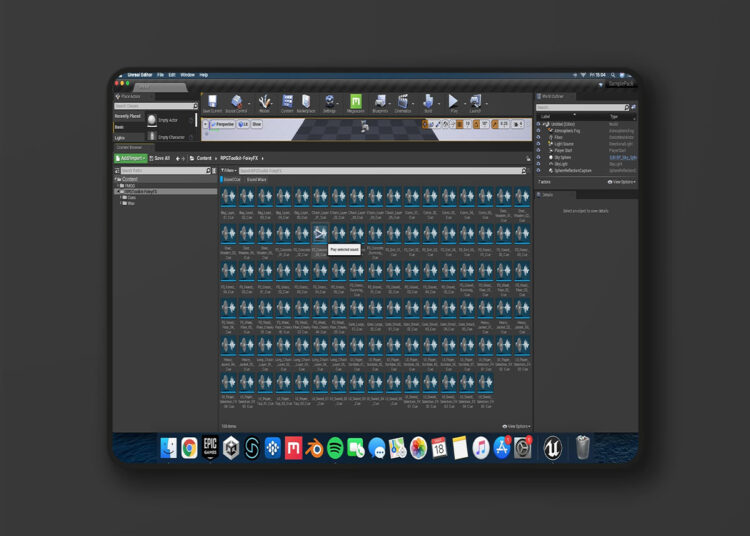Image resolution: width=750 pixels, height=536 pixels.
Task: Open the Edit menu in the menu bar
Action: coord(172,75)
